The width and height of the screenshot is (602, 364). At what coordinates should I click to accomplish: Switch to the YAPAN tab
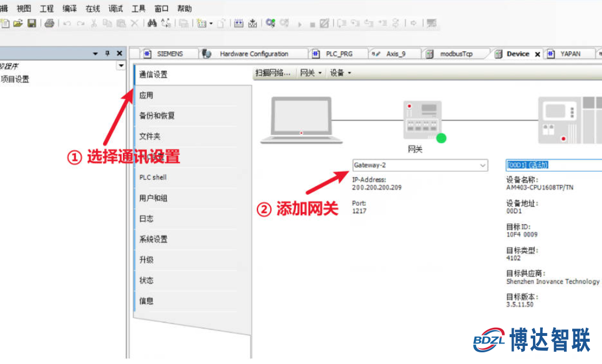(x=570, y=54)
